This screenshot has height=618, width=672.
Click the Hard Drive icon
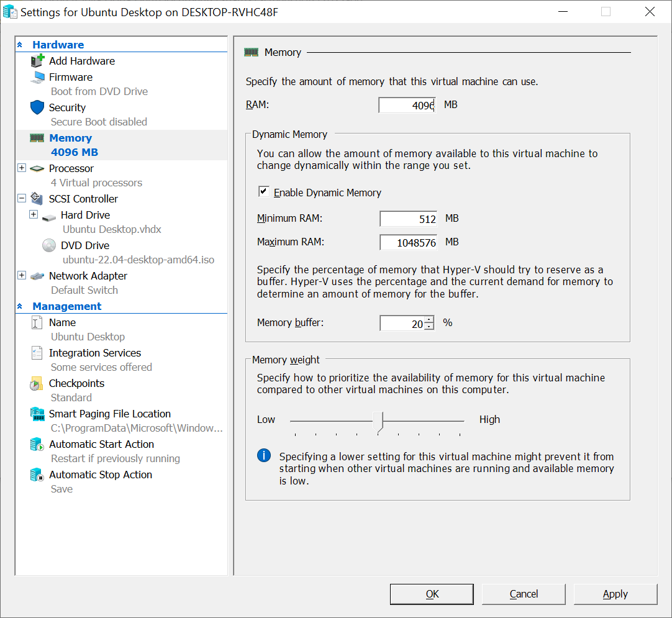coord(49,218)
